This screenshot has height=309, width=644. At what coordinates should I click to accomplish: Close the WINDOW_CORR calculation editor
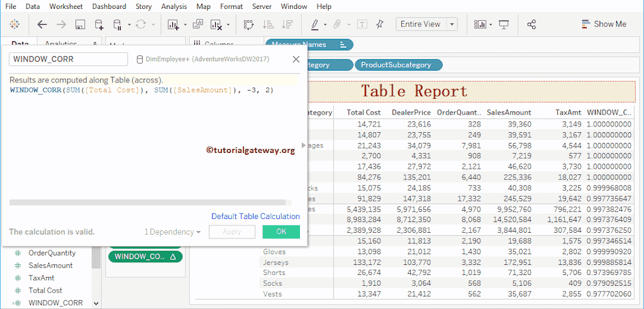[296, 59]
